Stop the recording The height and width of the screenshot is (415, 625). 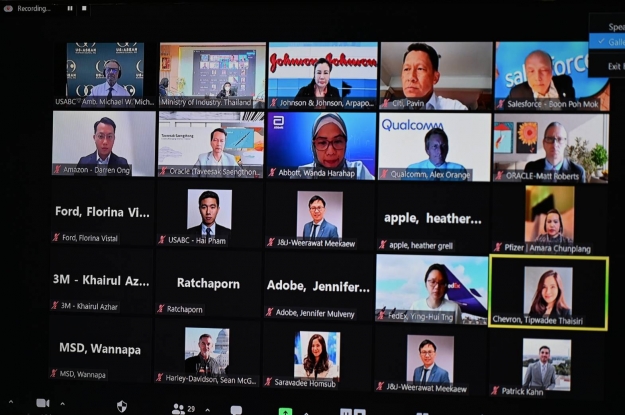coord(84,8)
